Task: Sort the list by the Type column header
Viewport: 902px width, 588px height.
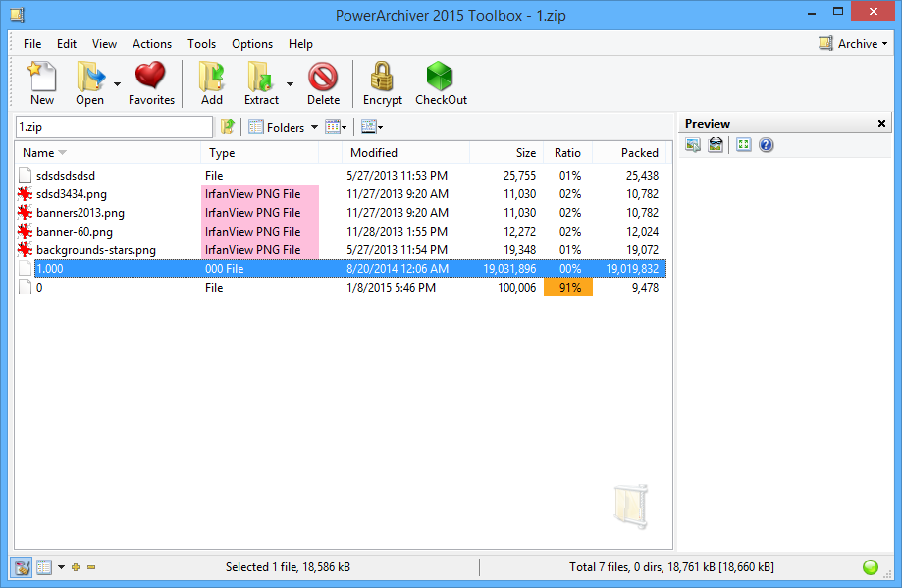Action: (x=259, y=152)
